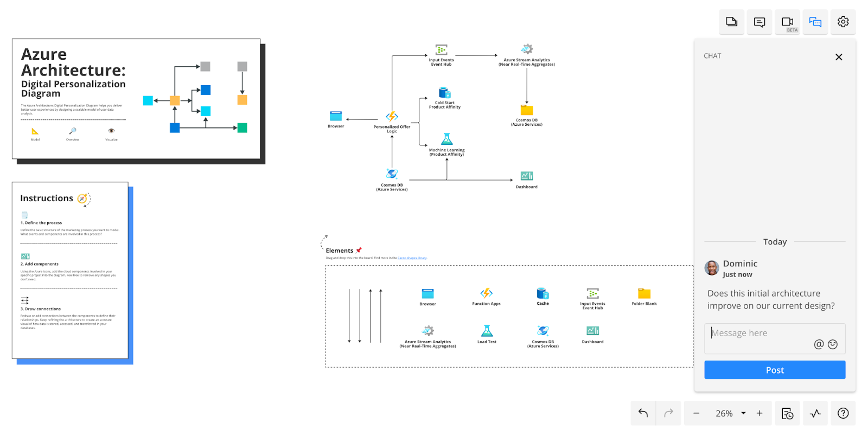Click the Overview magnifier icon

(x=73, y=131)
